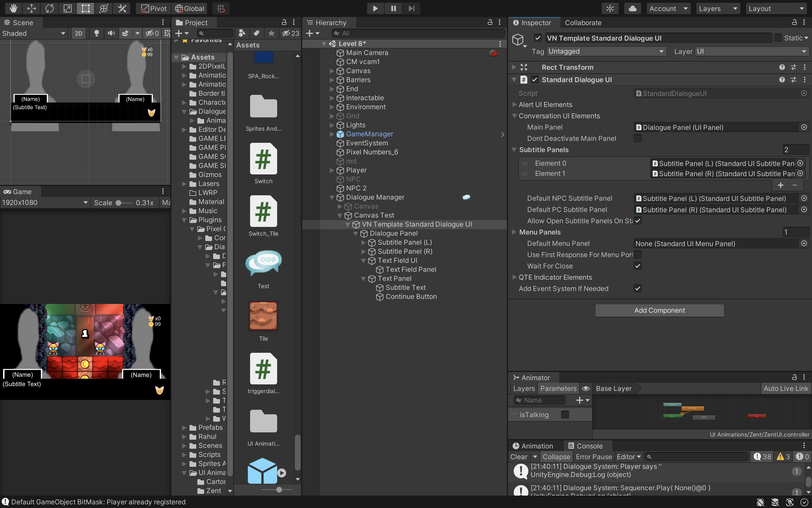Toggle the isTalking parameter checkbox
The image size is (812, 508).
click(x=565, y=415)
